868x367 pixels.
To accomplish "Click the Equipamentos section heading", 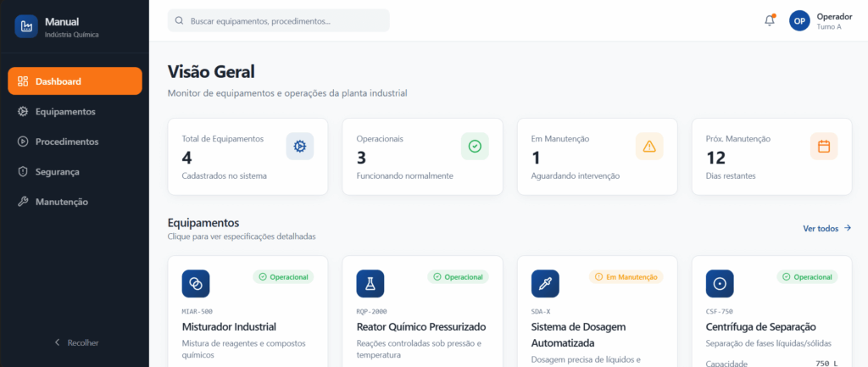I will 203,223.
